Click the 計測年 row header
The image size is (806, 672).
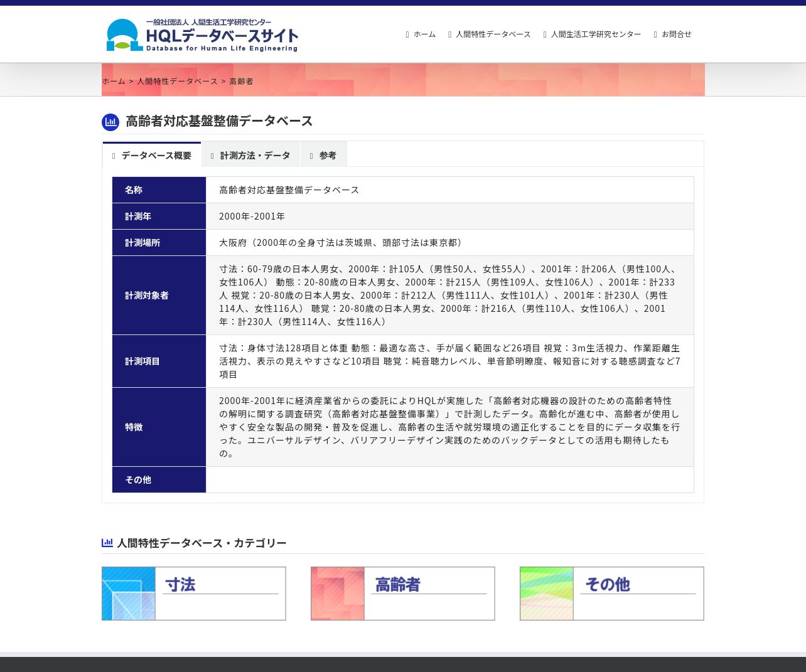tap(159, 216)
